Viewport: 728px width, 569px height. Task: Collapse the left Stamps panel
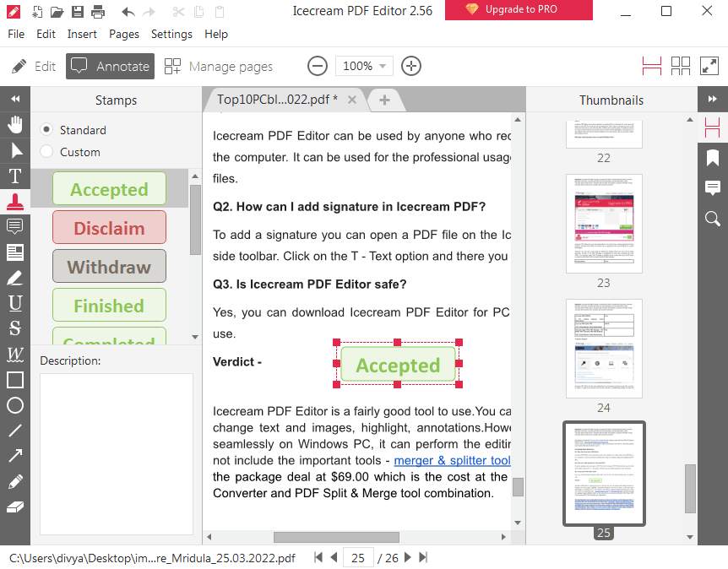pyautogui.click(x=15, y=99)
